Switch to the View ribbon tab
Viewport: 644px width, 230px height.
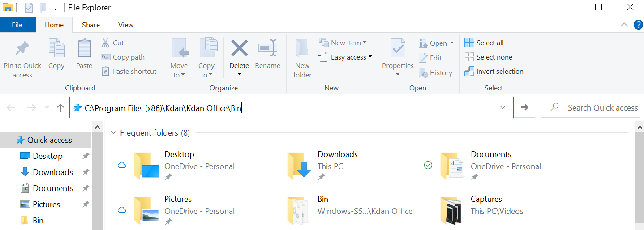click(126, 25)
